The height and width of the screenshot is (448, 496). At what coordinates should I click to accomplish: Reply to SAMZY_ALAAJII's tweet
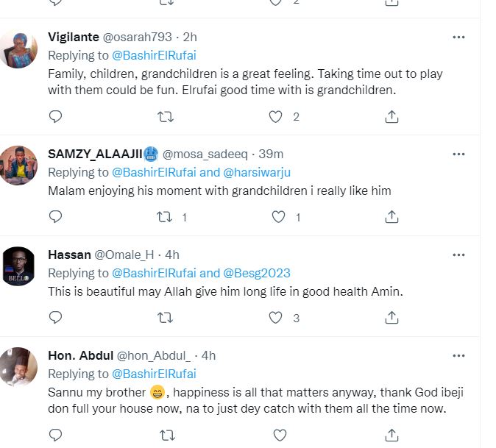(x=55, y=217)
